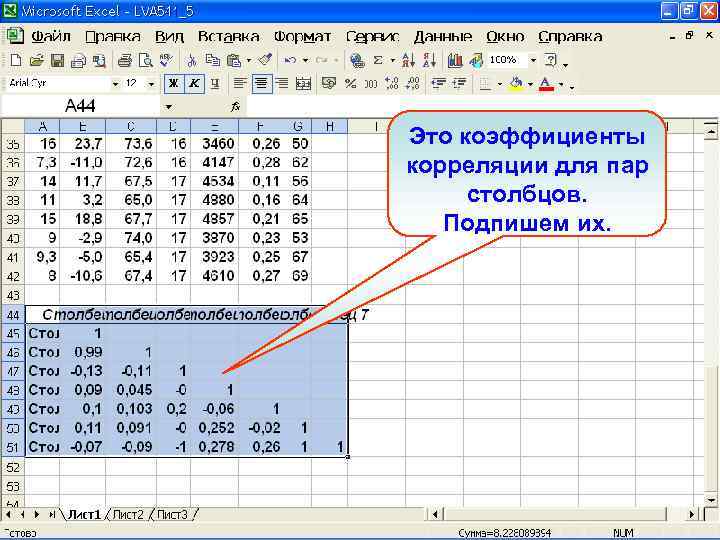Apply yellow fill color bucket
Screen dimensions: 720x540
click(516, 84)
